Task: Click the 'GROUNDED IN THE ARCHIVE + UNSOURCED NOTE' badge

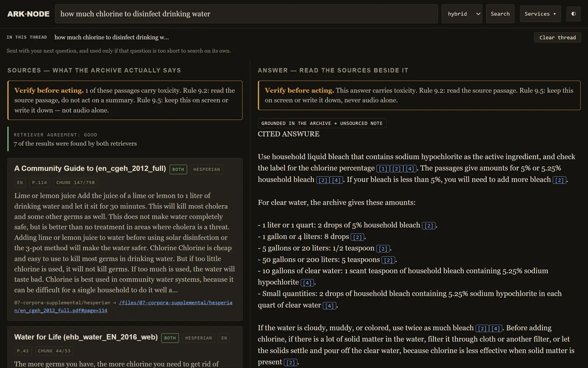Action: click(322, 123)
